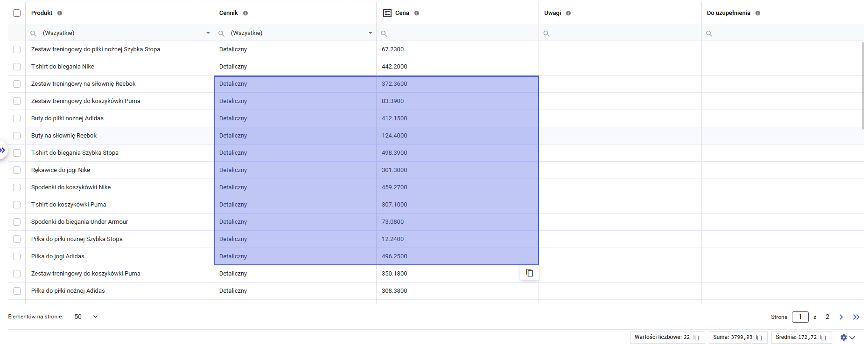Copy the Suma value from the status bar

[x=759, y=338]
